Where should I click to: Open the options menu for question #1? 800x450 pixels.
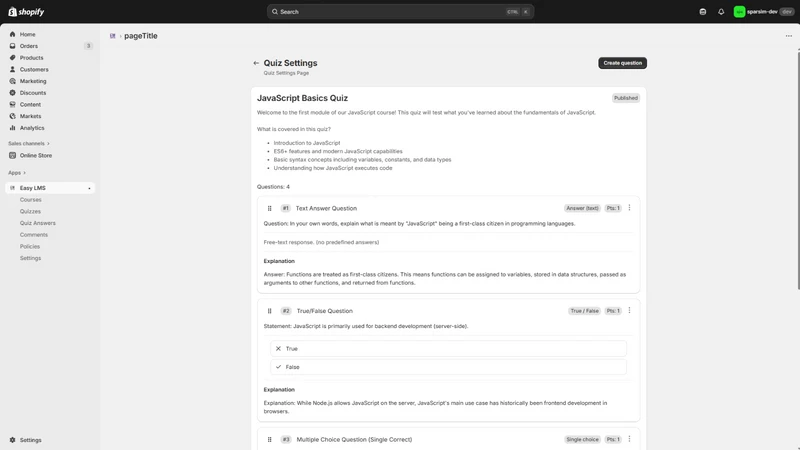629,208
